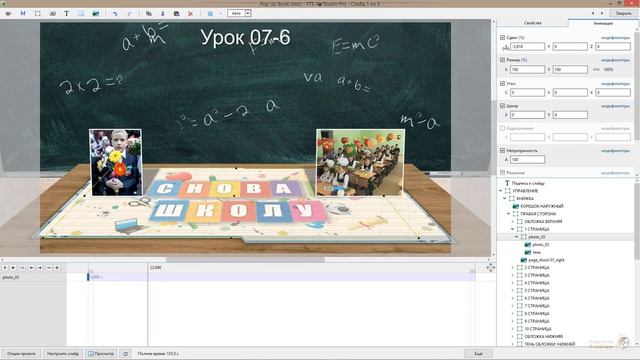Collapse the УПРАВЛЕНИЕ tree node
The image size is (640, 360).
point(501,191)
